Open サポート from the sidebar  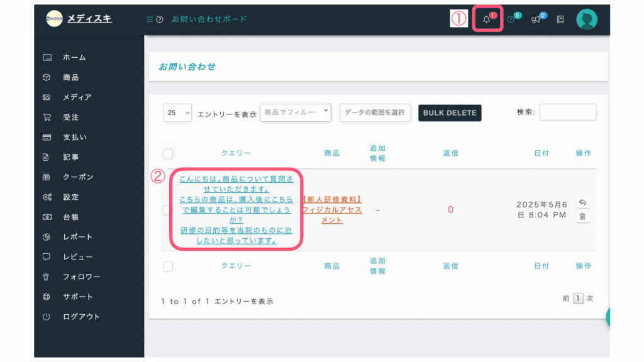click(x=77, y=297)
